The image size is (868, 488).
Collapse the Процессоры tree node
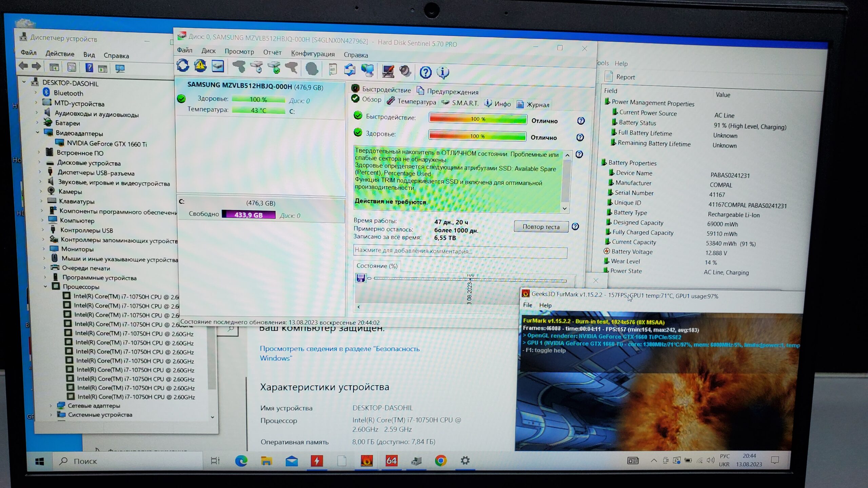(45, 287)
